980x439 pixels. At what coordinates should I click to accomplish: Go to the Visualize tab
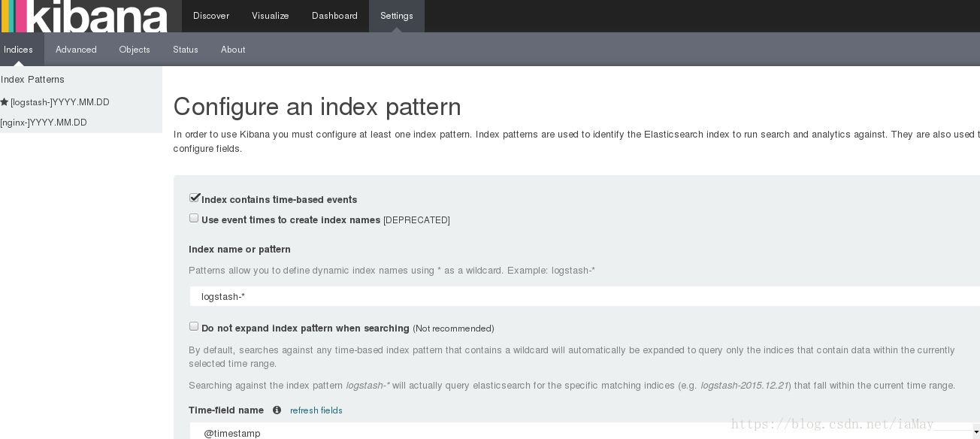271,16
